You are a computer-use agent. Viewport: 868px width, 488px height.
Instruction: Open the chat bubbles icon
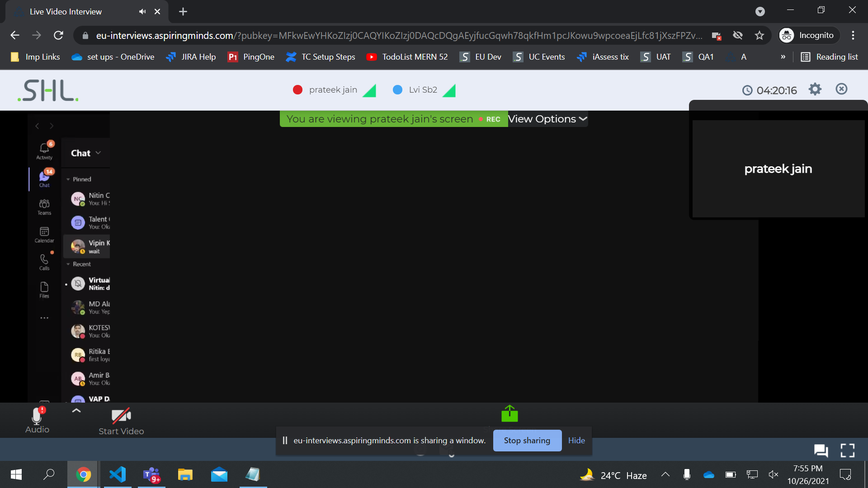[x=821, y=450]
